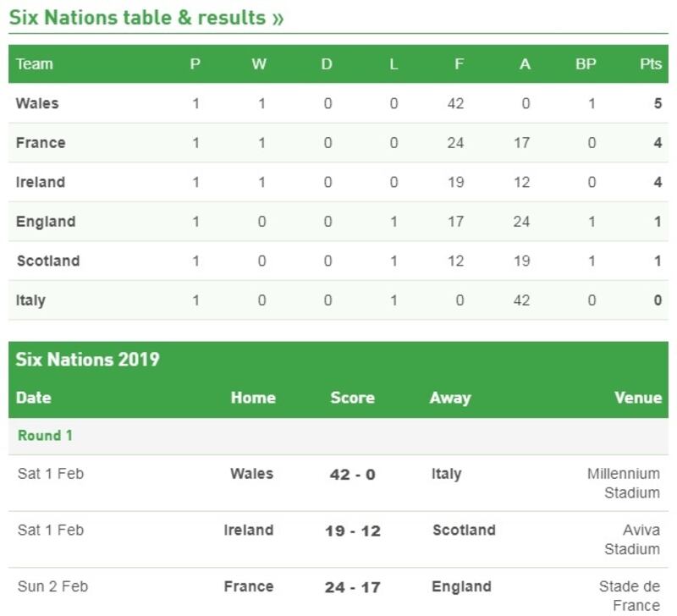Click the Venue column header

pyautogui.click(x=638, y=398)
